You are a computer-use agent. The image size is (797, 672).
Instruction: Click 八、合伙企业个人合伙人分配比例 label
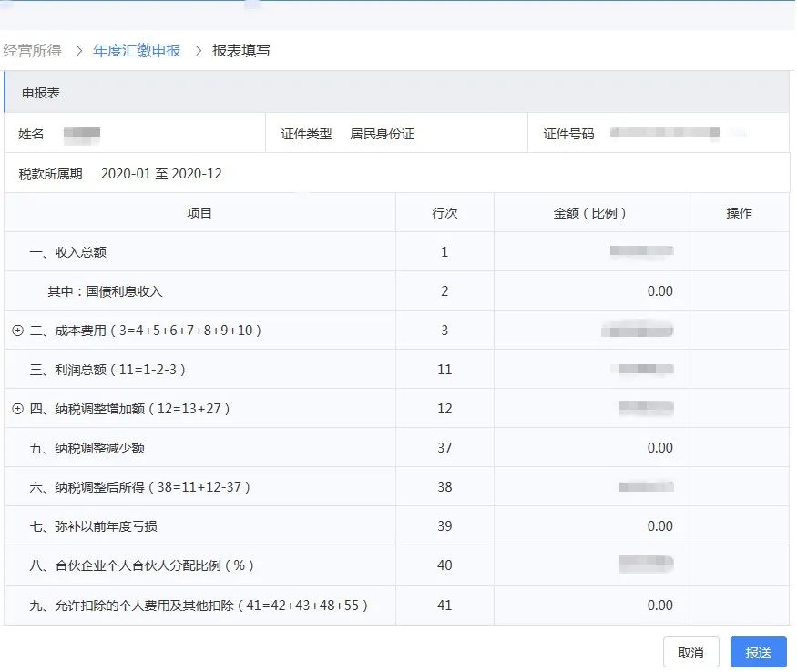click(x=142, y=565)
